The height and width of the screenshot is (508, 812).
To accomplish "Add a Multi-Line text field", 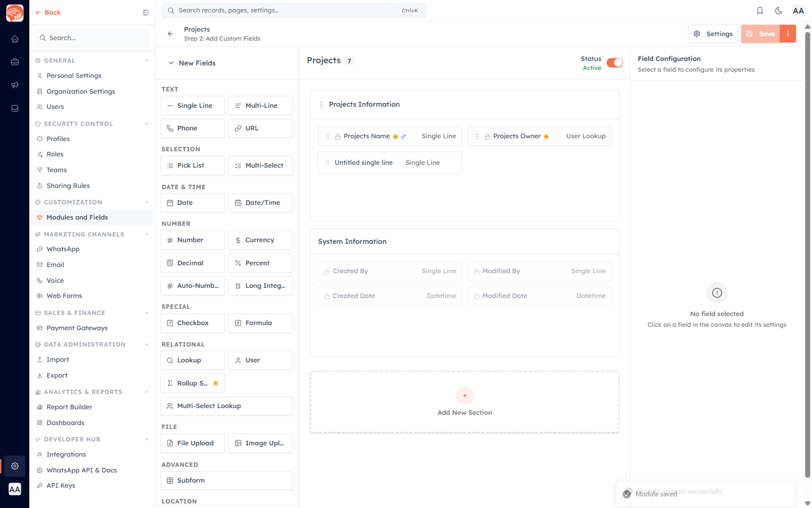I will coord(261,106).
